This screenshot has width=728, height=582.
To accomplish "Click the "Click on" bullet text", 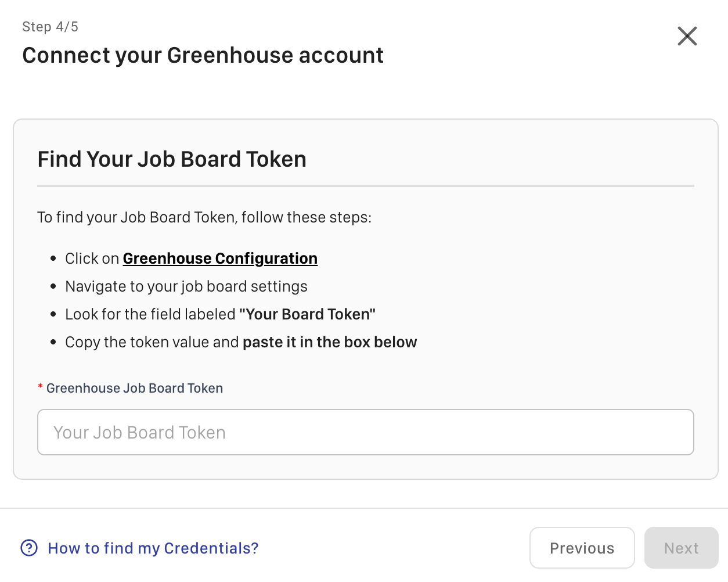I will 92,258.
